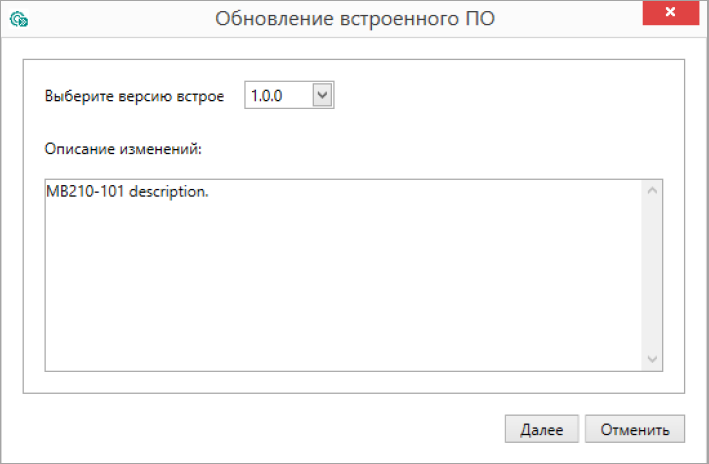Click the application icon in title bar
709x464 pixels.
click(x=19, y=19)
